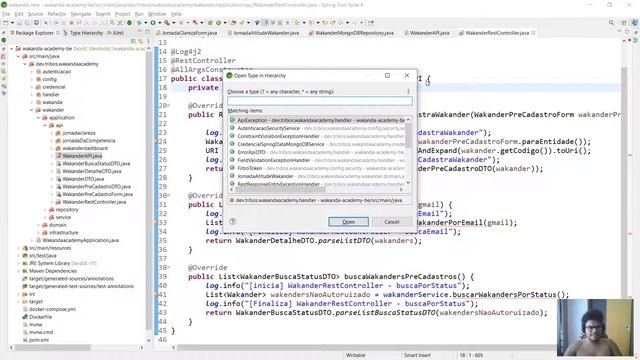The width and height of the screenshot is (640, 360).
Task: Select JornadaAtitudeWakander in matching items list
Action: tap(317, 176)
